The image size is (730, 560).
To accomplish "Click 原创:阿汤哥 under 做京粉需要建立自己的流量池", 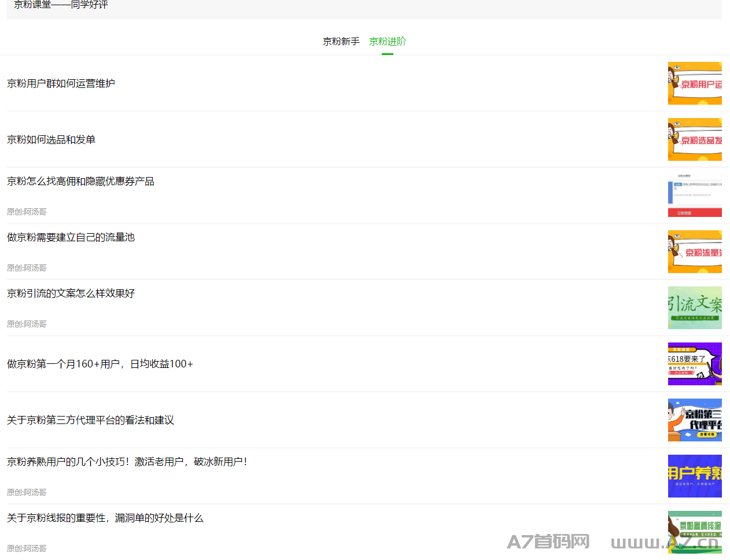I will pyautogui.click(x=27, y=268).
